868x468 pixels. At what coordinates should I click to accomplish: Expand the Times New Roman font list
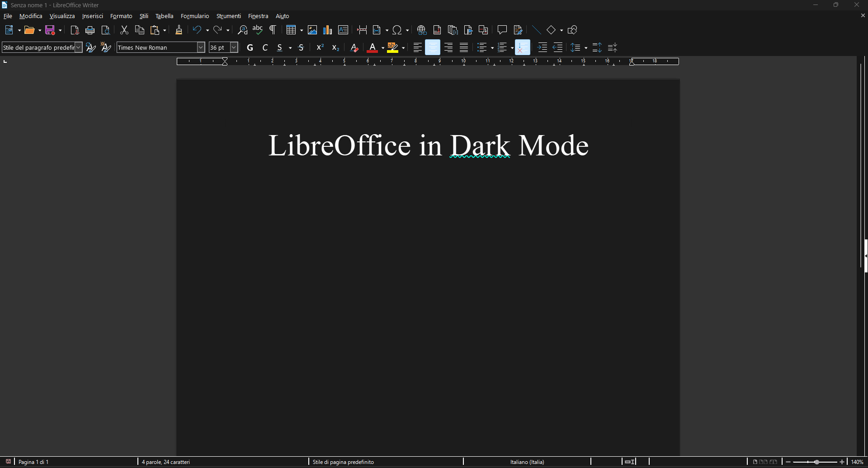point(201,47)
